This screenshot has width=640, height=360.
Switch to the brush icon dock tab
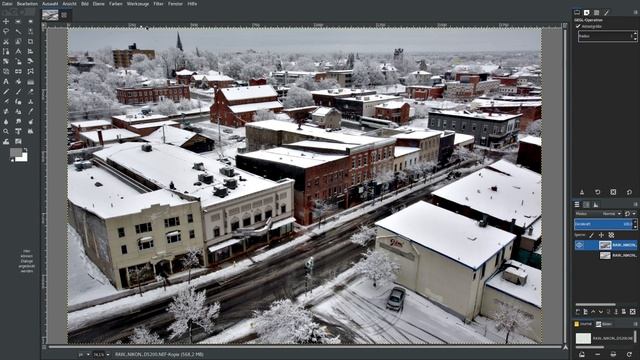click(606, 13)
